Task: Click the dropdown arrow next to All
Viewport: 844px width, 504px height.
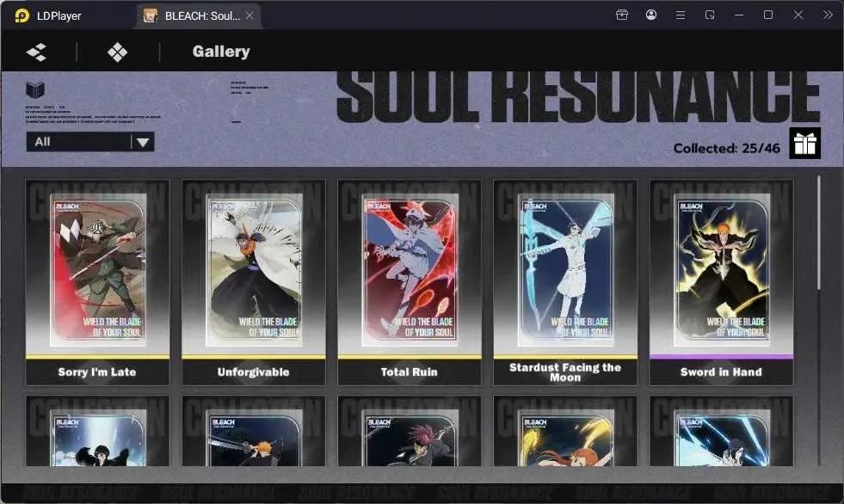Action: (x=143, y=142)
